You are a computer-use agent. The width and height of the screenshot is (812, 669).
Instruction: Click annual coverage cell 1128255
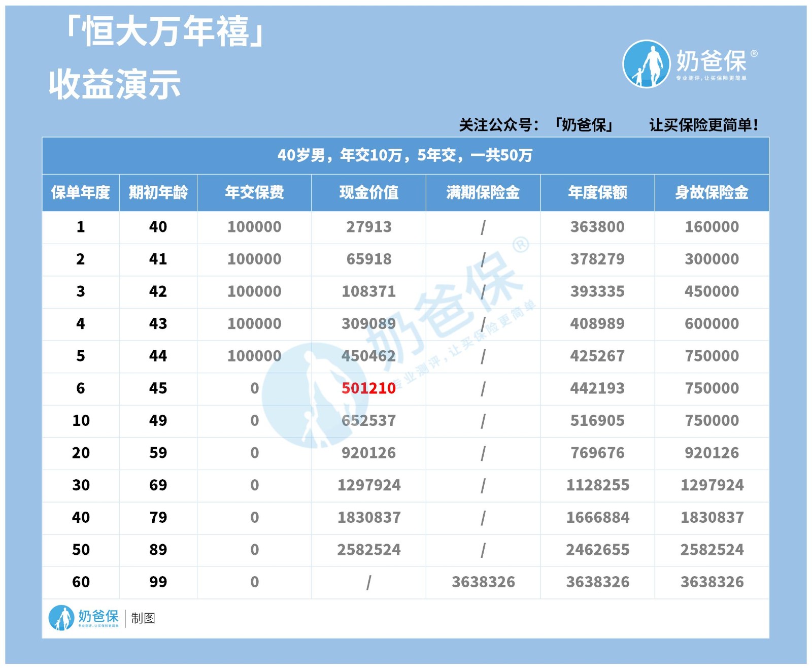pos(598,485)
